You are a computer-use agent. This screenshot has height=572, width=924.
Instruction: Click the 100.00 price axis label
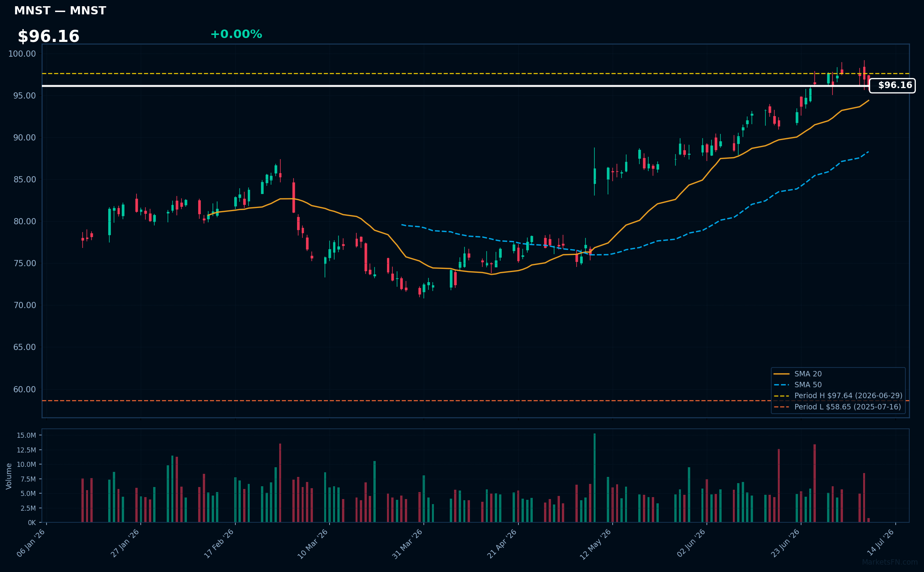pyautogui.click(x=22, y=54)
